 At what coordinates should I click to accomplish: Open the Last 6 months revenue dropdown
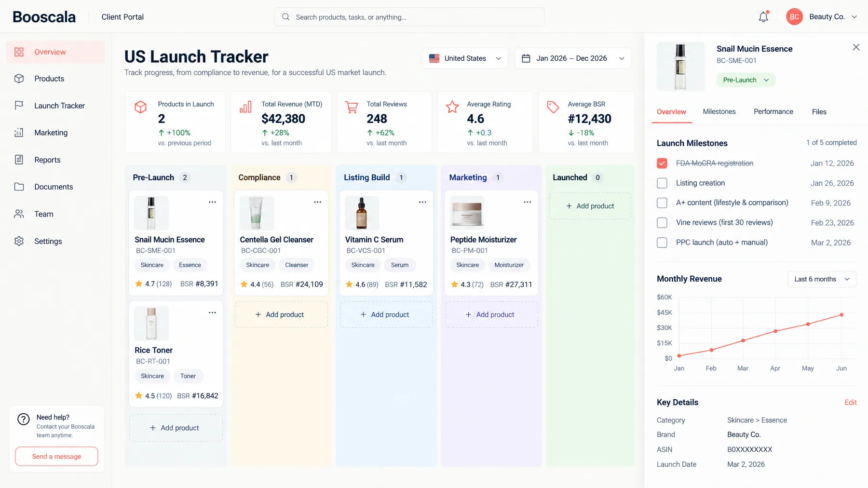[822, 279]
